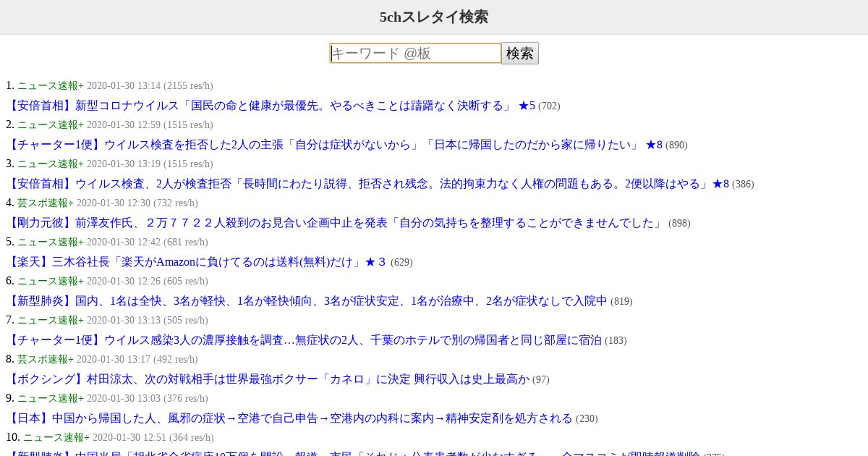
Task: Open the 【楽天】三木谷社長 thread link
Action: click(x=197, y=262)
